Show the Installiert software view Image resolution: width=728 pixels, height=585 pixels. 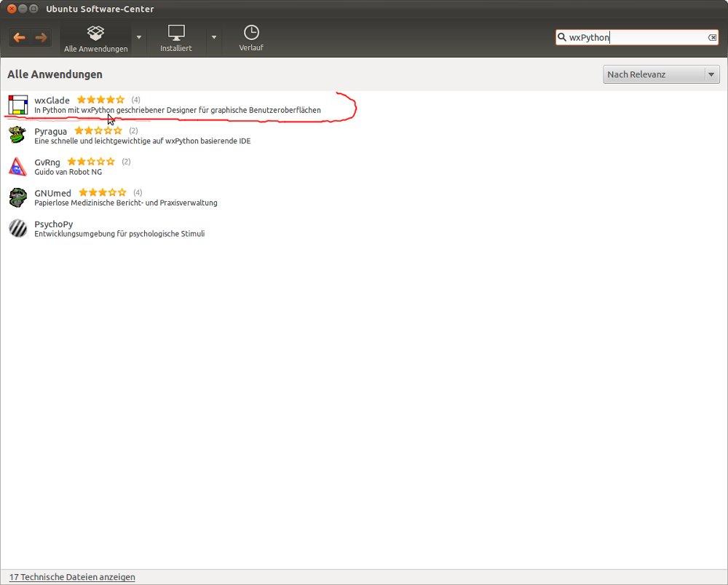coord(176,39)
